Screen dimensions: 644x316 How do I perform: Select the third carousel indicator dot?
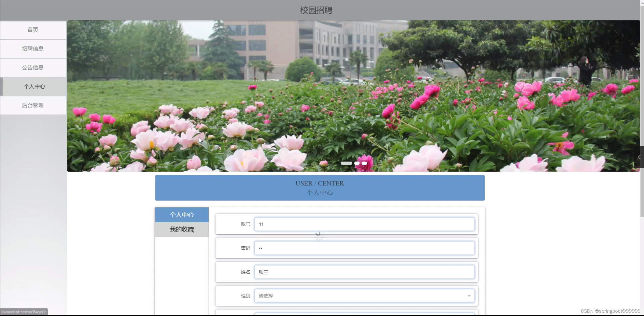click(364, 163)
